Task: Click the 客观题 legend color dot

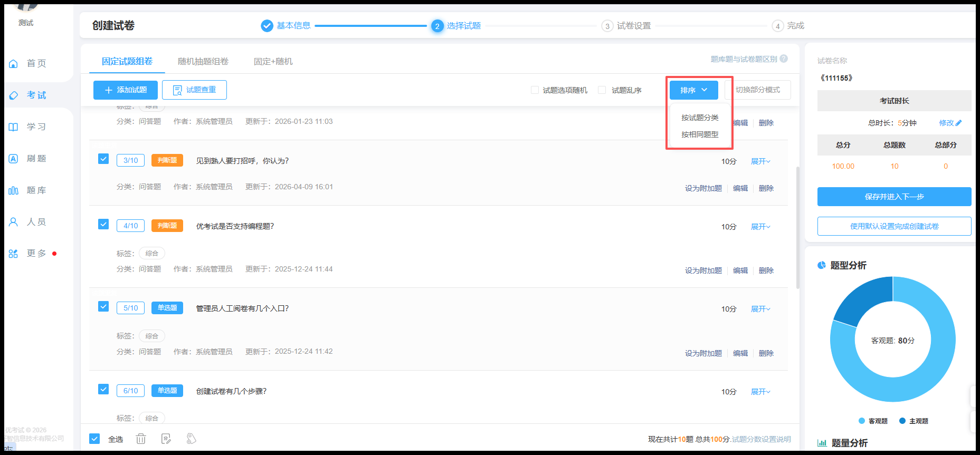Action: tap(862, 421)
